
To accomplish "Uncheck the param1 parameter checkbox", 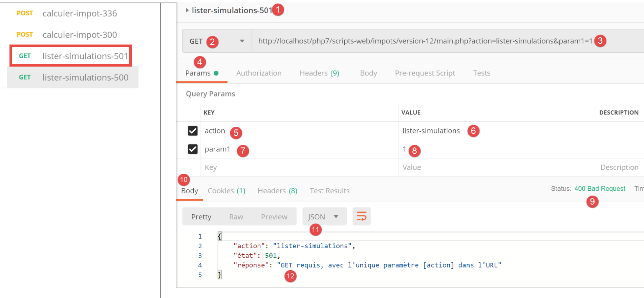I will click(193, 149).
